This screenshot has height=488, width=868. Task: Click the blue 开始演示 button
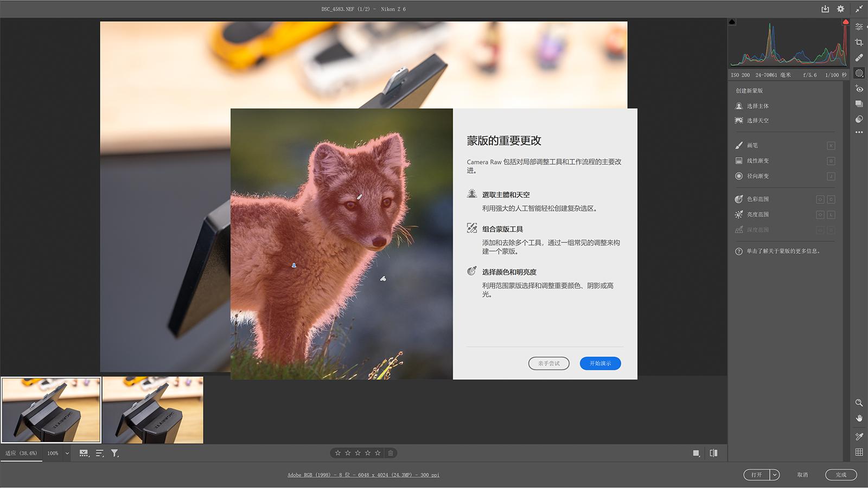click(600, 363)
